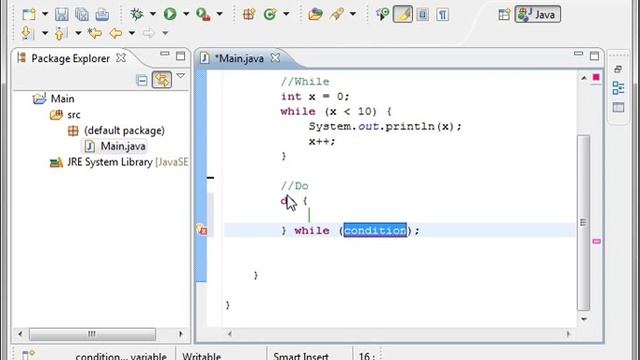Toggle Mark Occurrences highlighter button
Viewport: 640px width, 360px height.
click(403, 14)
